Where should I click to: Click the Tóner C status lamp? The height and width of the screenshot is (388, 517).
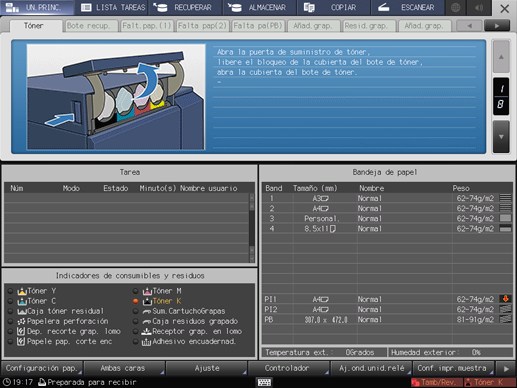[x=10, y=301]
